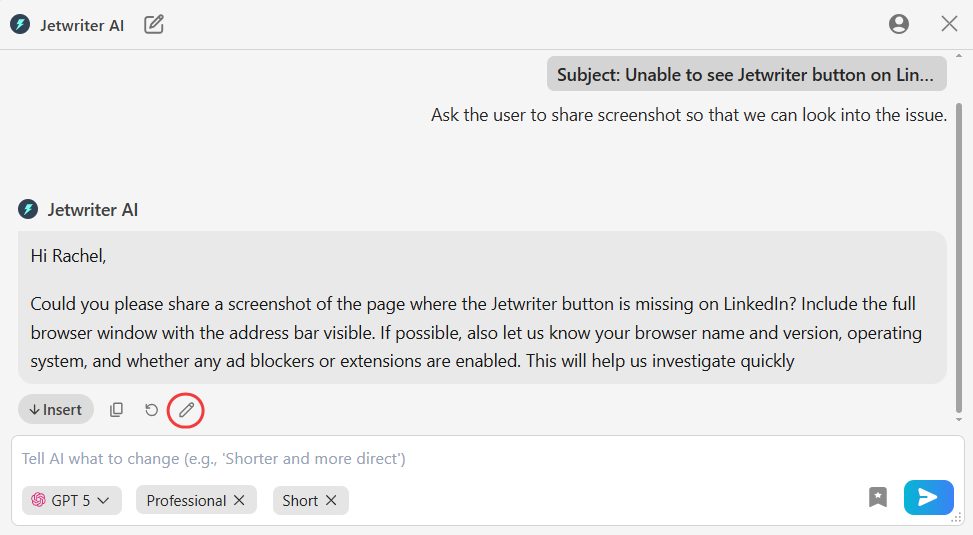The width and height of the screenshot is (973, 535).
Task: Click the Jetwriter AI avatar above the response
Action: click(28, 209)
